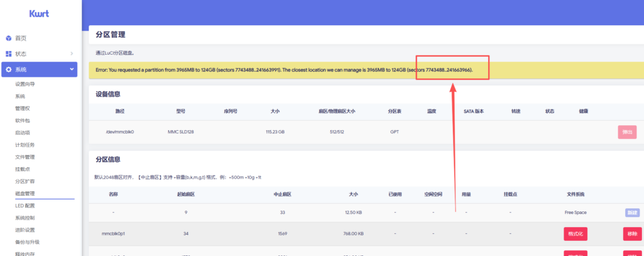Click the 中止扇区 column header
The width and height of the screenshot is (644, 256).
282,194
